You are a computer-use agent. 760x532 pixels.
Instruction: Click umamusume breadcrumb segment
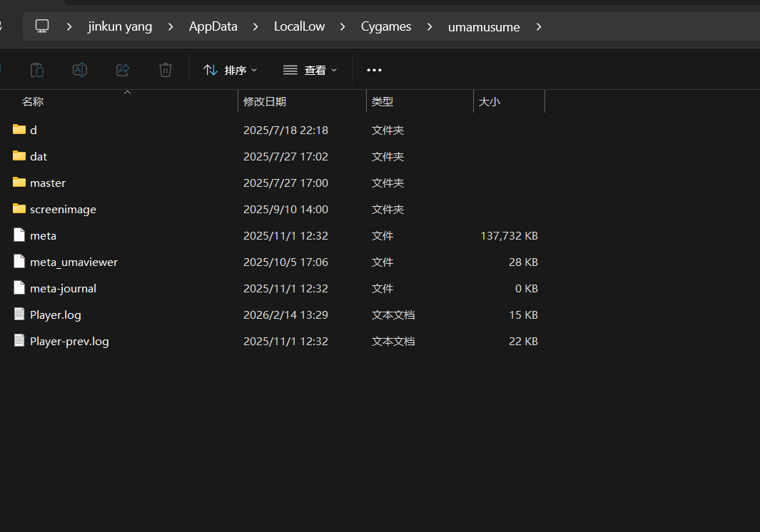(484, 27)
